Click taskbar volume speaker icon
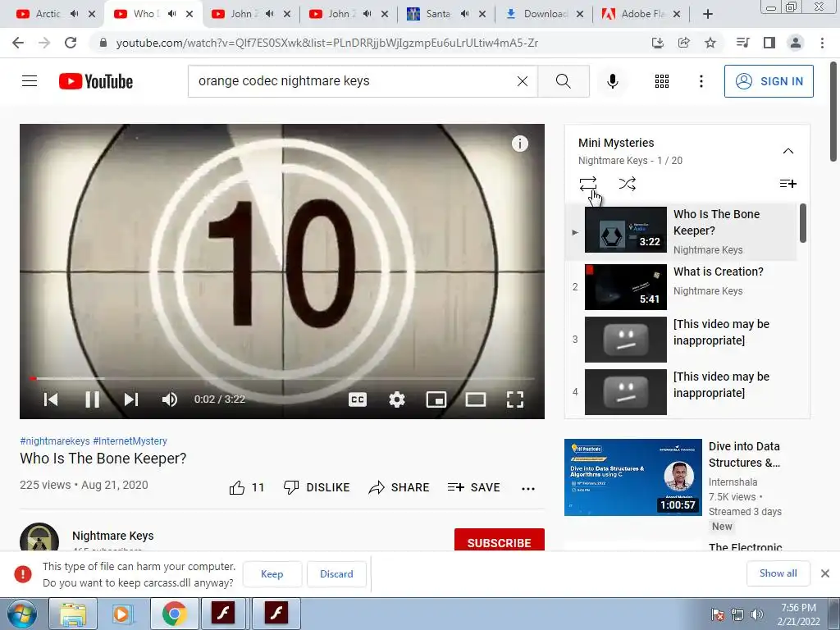This screenshot has width=840, height=630. 756,614
